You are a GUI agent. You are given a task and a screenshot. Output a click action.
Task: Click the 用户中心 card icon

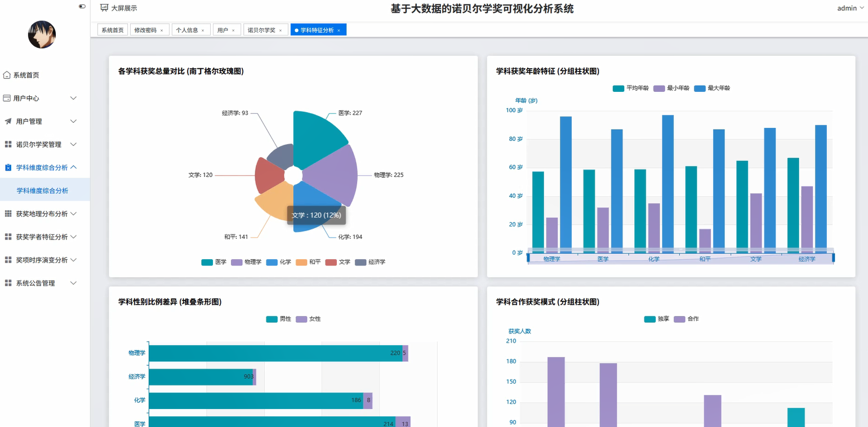coord(7,98)
